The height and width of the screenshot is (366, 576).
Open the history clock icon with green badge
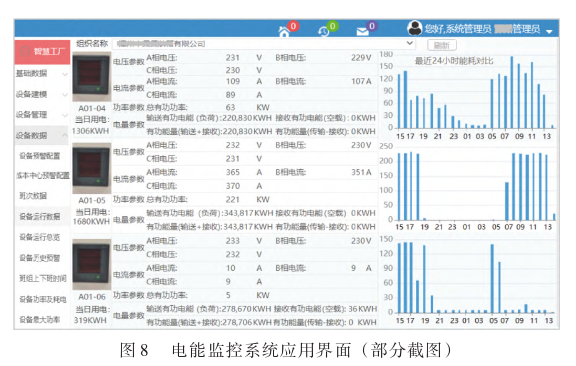323,32
